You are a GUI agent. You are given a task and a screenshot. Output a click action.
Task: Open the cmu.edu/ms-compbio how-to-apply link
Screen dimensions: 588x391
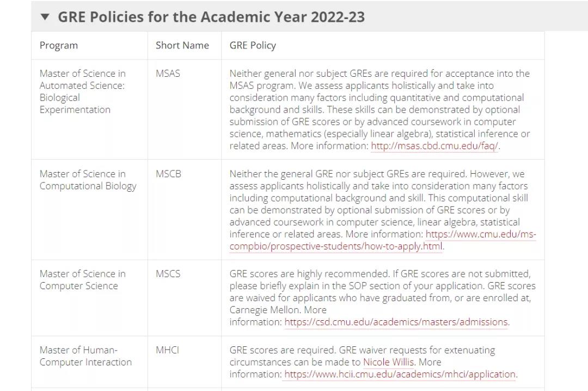coord(383,240)
